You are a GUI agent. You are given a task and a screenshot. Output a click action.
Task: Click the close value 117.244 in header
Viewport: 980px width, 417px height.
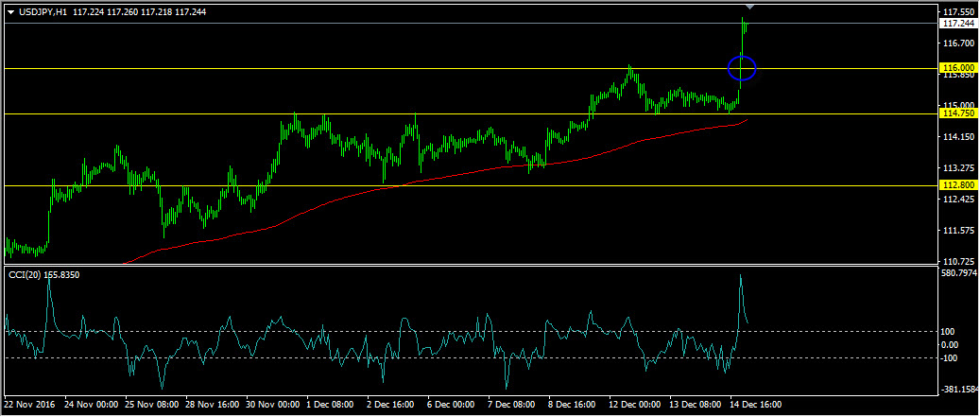[x=191, y=12]
